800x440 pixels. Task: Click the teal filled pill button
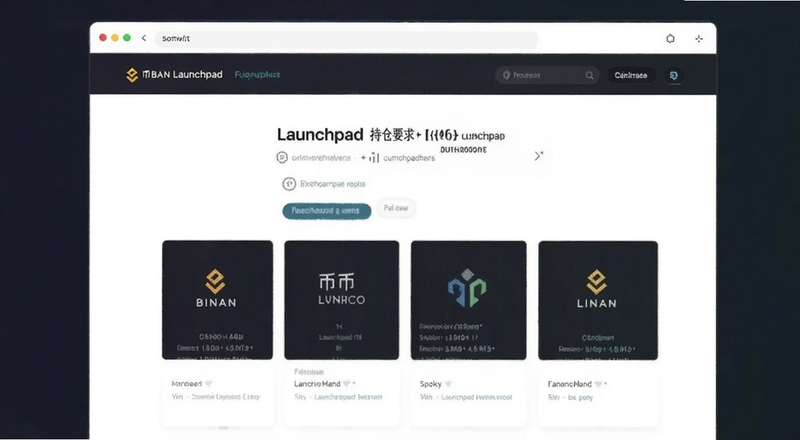[x=327, y=211]
